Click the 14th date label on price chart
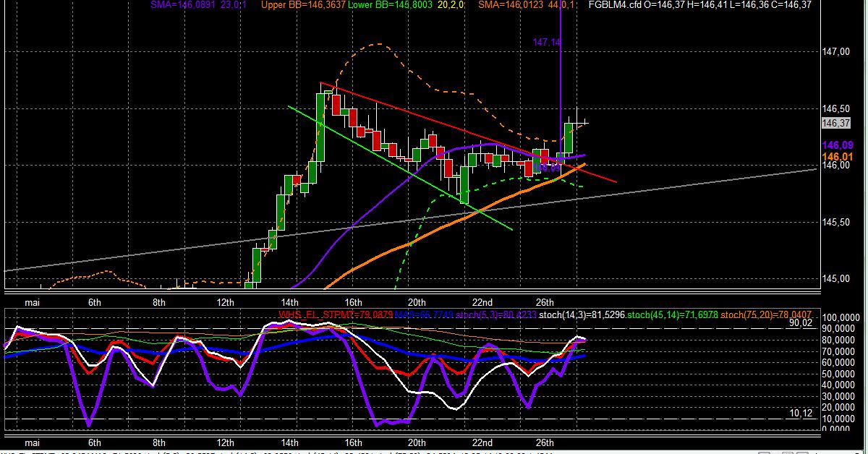 pyautogui.click(x=290, y=301)
